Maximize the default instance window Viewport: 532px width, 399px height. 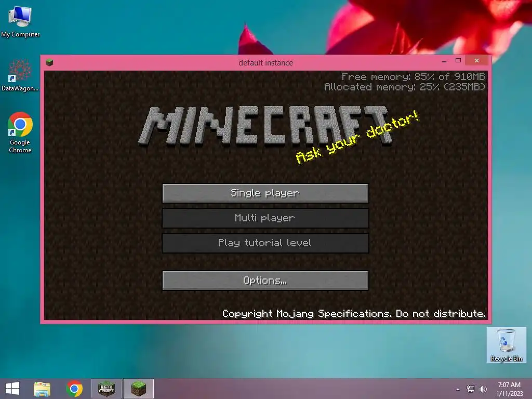458,61
